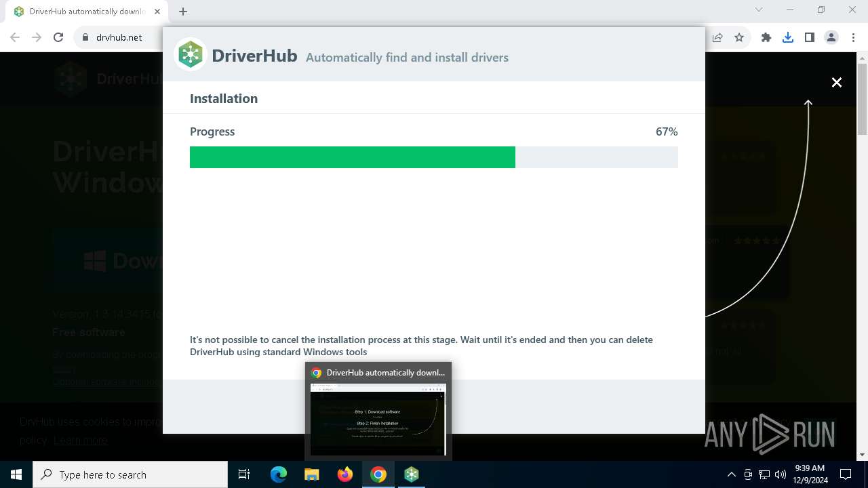
Task: Click the site security lock icon
Action: click(x=85, y=37)
